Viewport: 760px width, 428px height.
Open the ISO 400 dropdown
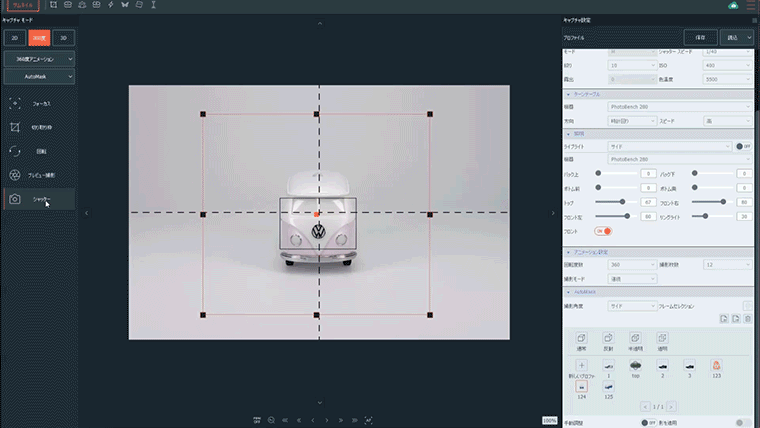727,65
